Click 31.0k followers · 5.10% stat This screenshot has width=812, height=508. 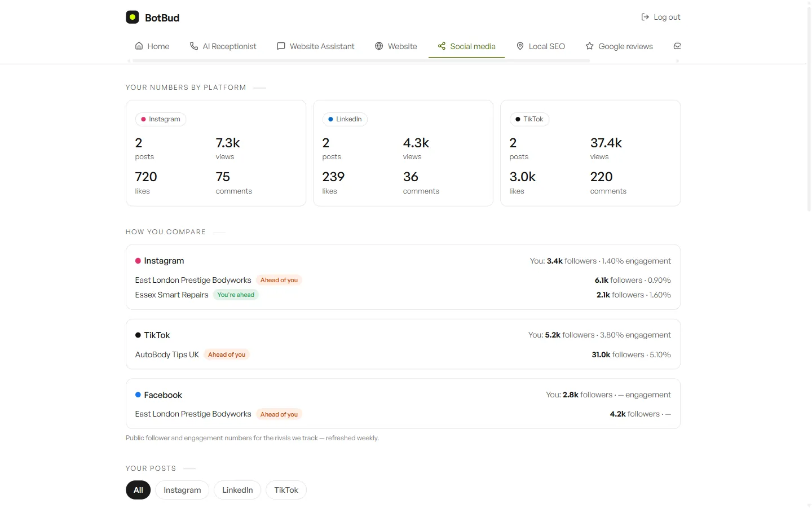631,354
